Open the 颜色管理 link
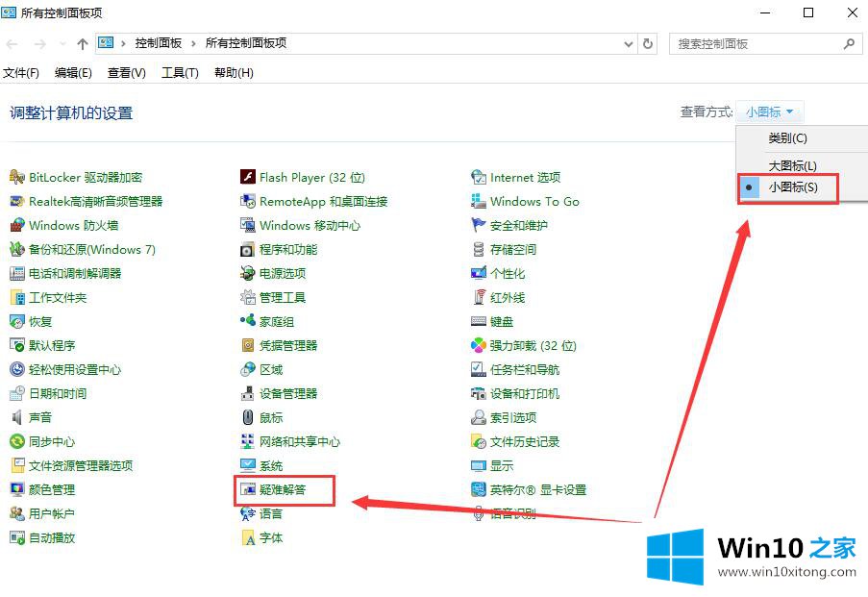The width and height of the screenshot is (868, 597). coord(52,489)
